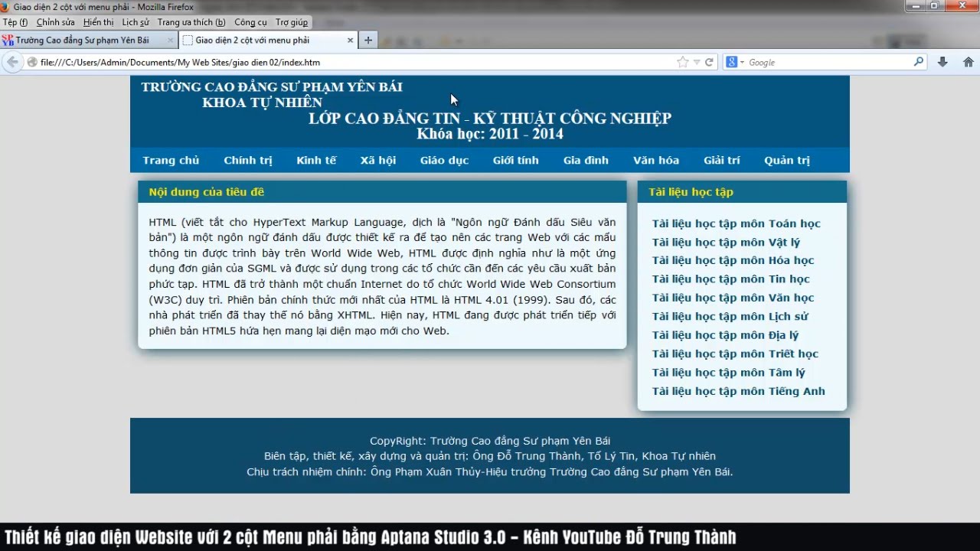Click the search magnifier icon in the search box
This screenshot has height=551, width=980.
918,62
